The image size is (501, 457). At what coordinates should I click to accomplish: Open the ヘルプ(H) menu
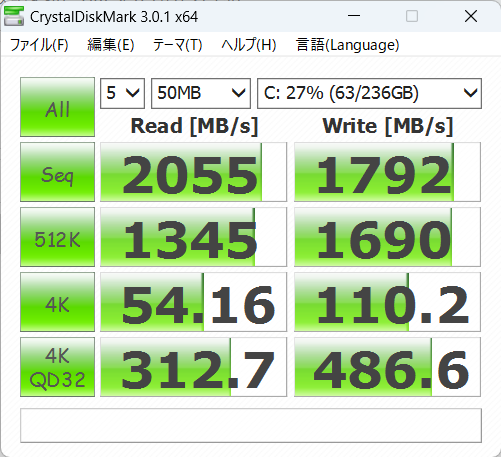[x=249, y=45]
